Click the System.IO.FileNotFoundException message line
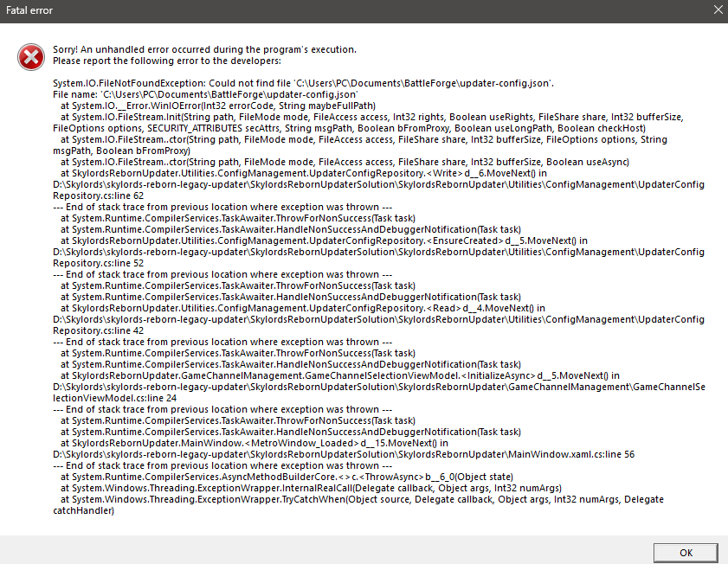 303,84
